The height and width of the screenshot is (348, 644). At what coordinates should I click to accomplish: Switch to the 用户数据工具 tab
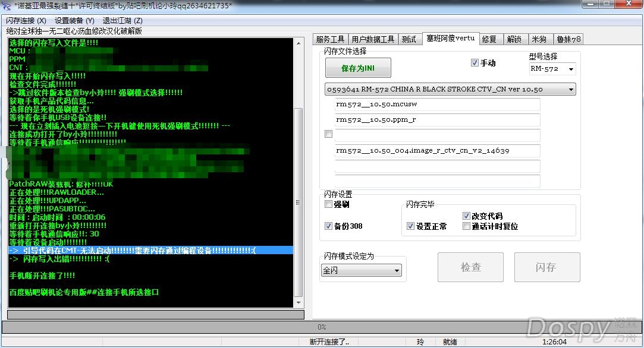tap(373, 39)
